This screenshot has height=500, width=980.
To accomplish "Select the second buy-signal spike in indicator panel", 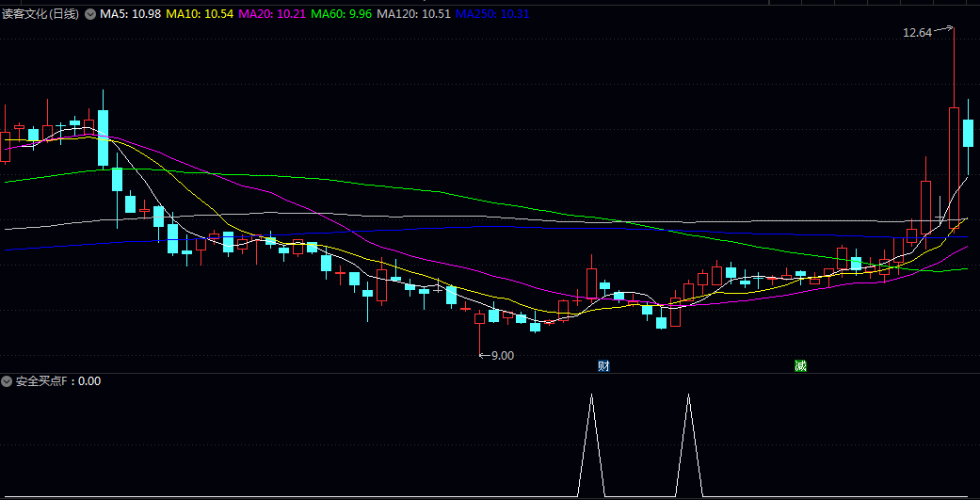I will point(688,443).
